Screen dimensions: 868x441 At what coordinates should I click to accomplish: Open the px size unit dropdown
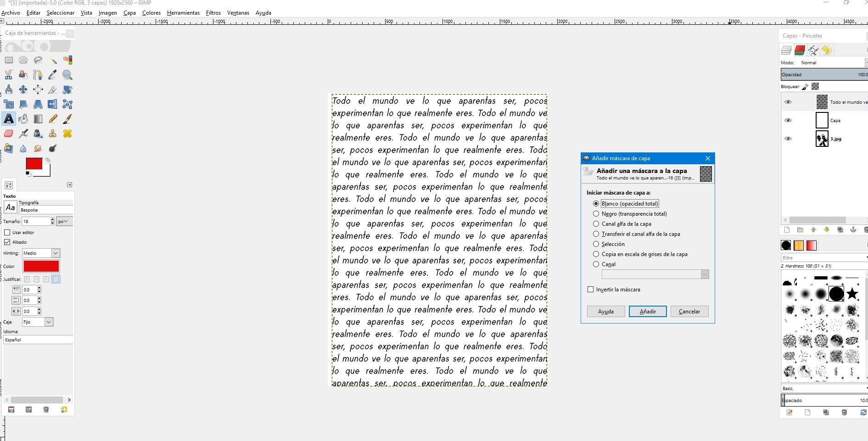click(64, 222)
